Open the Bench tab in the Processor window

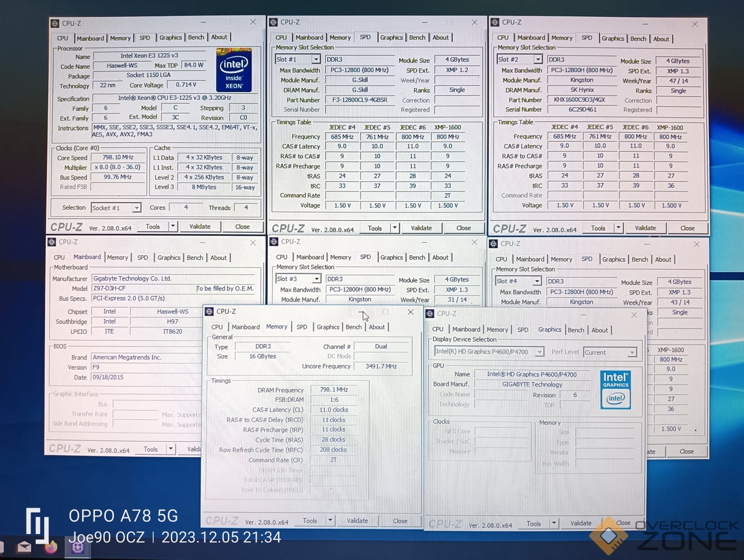tap(196, 37)
